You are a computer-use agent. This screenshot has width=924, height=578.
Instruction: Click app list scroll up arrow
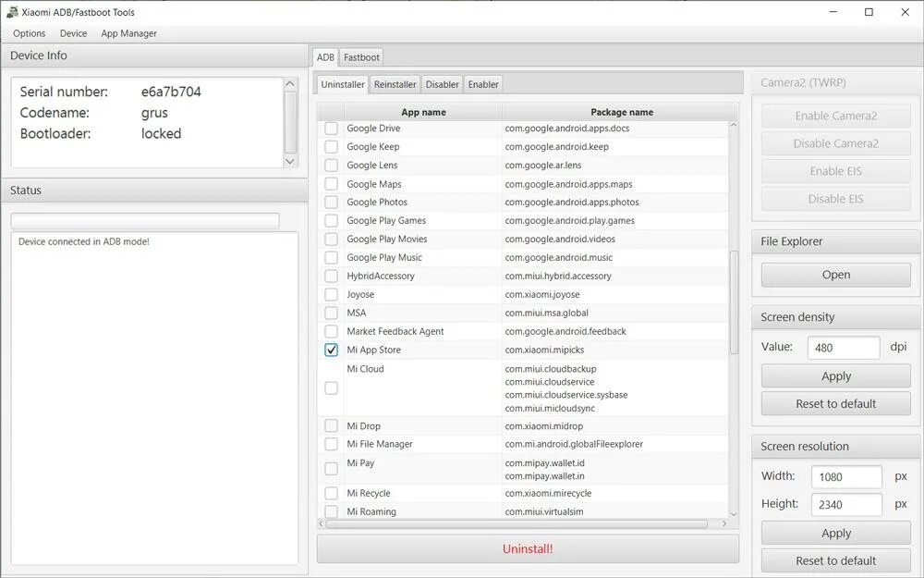(734, 125)
